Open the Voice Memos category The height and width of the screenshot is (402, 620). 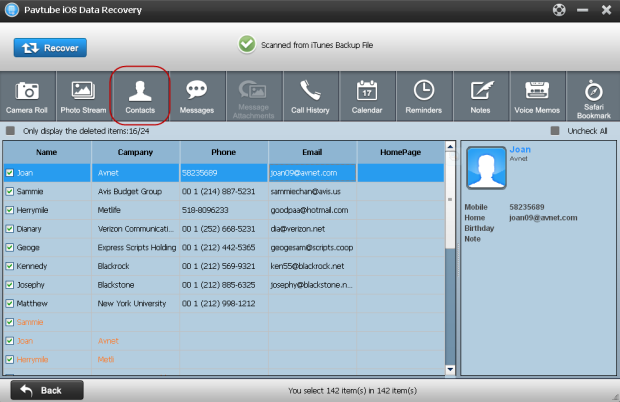click(x=537, y=96)
